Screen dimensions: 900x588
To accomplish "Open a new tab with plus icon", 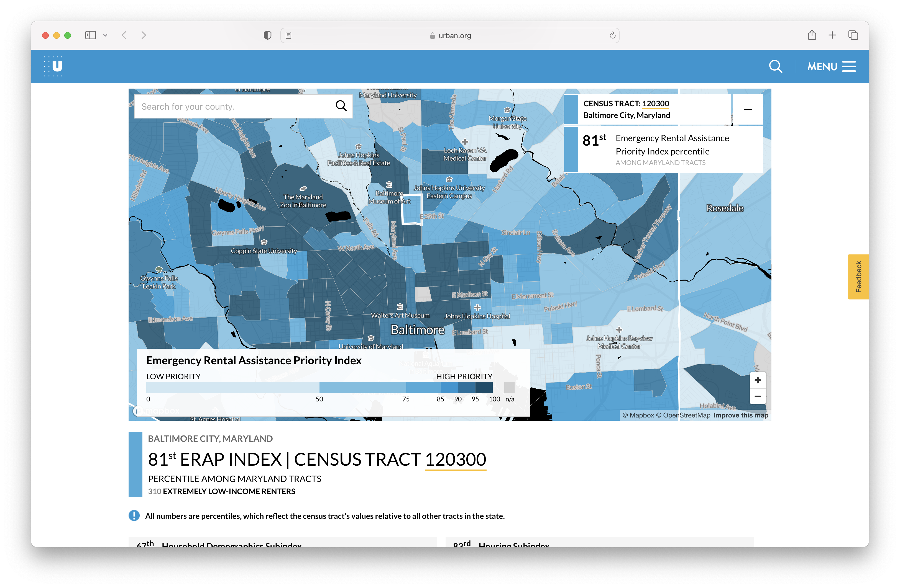I will (x=832, y=35).
